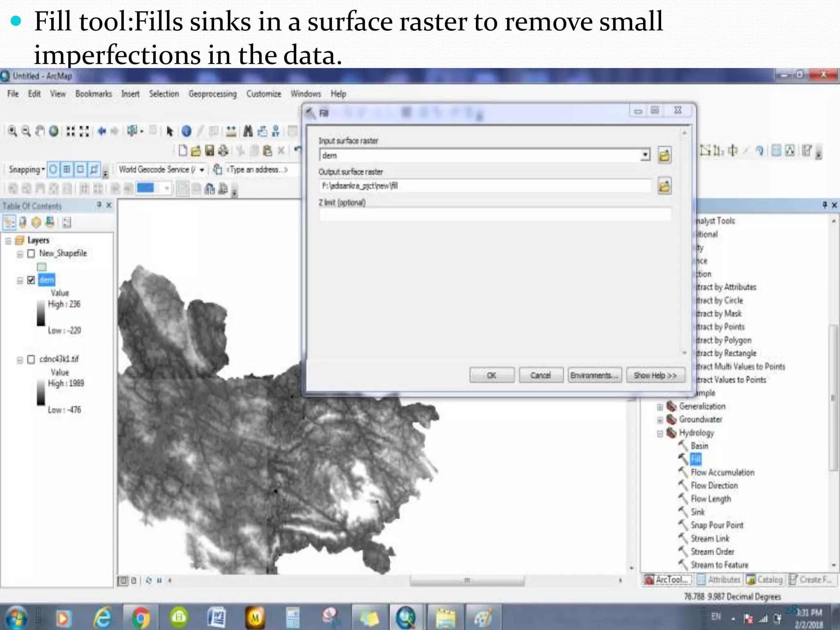Enable Vertex Snapping in Snapping toolbar
Image resolution: width=840 pixels, height=630 pixels.
80,169
